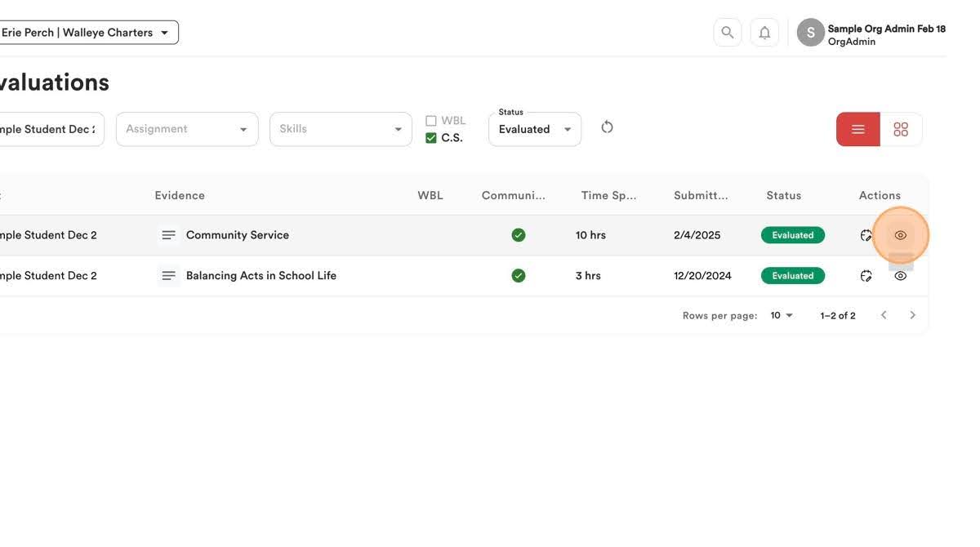Screen dimensions: 980x547
Task: Switch to grid view
Action: (901, 129)
